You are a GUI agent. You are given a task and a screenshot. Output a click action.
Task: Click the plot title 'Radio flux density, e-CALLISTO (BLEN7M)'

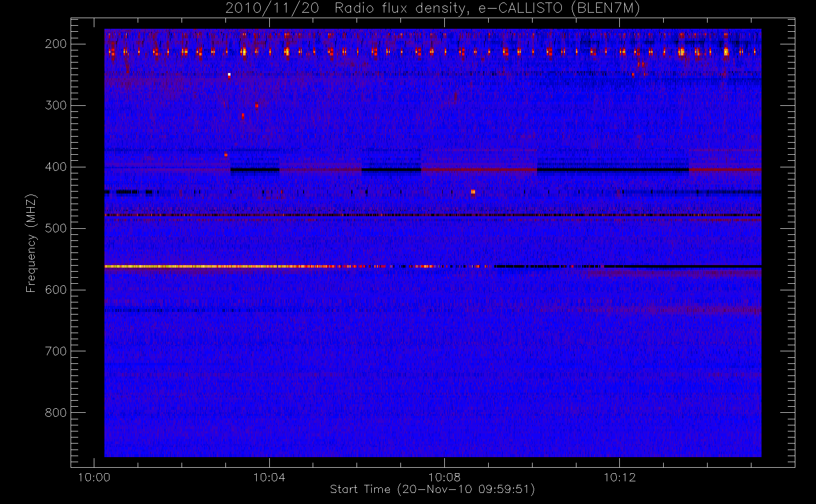click(x=487, y=9)
